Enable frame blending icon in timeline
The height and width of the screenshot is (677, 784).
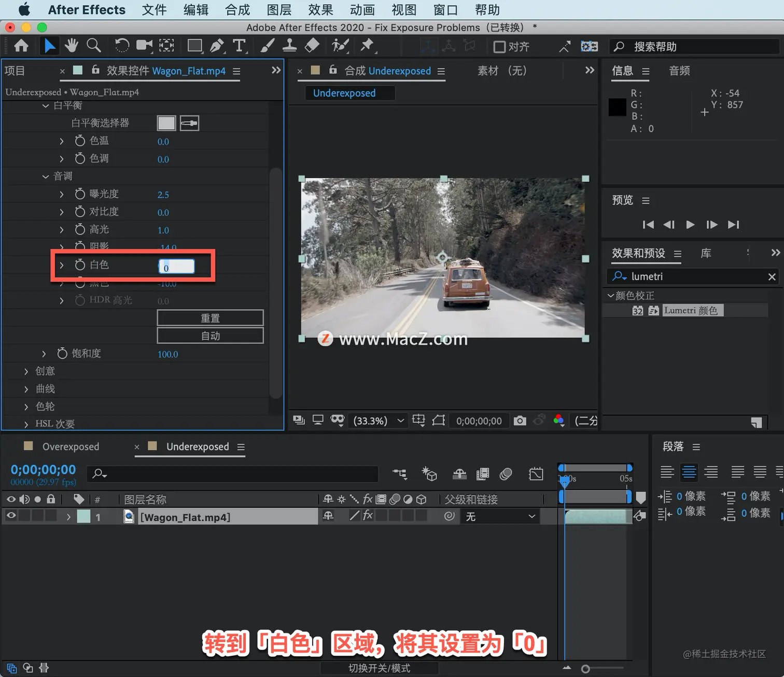(483, 474)
